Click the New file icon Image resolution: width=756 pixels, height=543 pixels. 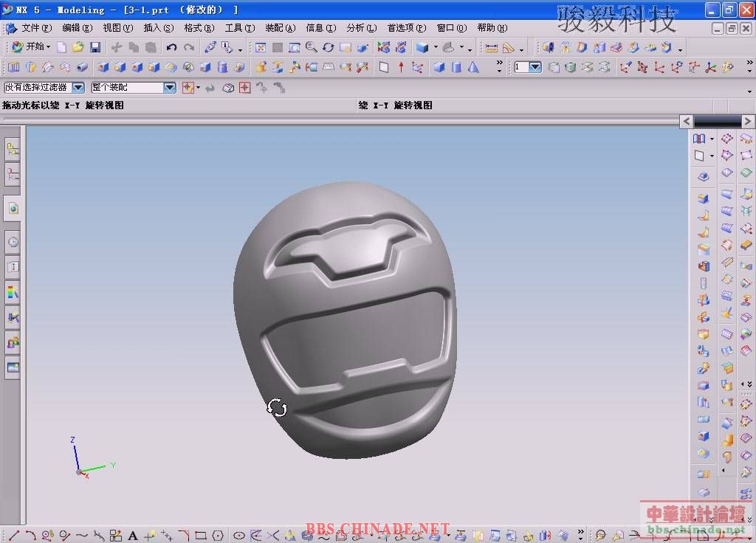click(62, 47)
